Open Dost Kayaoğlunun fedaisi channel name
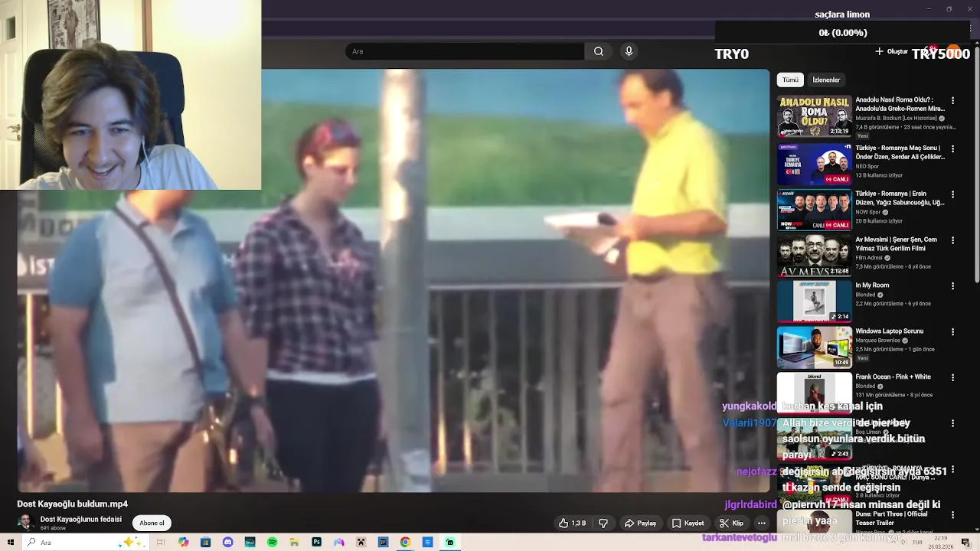The width and height of the screenshot is (980, 551). tap(80, 520)
